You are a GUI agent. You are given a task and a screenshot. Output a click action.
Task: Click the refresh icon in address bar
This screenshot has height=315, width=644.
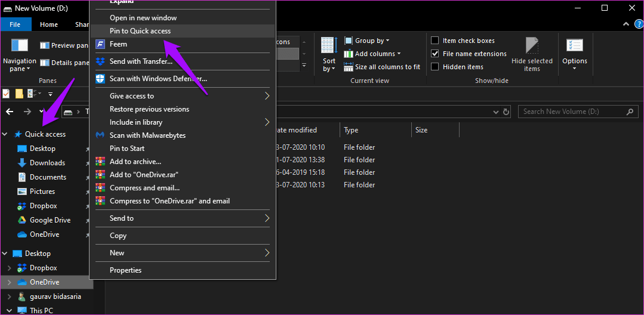coord(506,112)
